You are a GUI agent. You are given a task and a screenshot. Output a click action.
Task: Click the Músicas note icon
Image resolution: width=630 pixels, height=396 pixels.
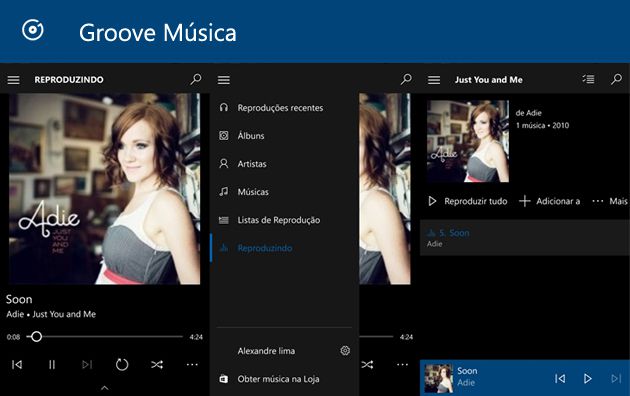tap(224, 192)
